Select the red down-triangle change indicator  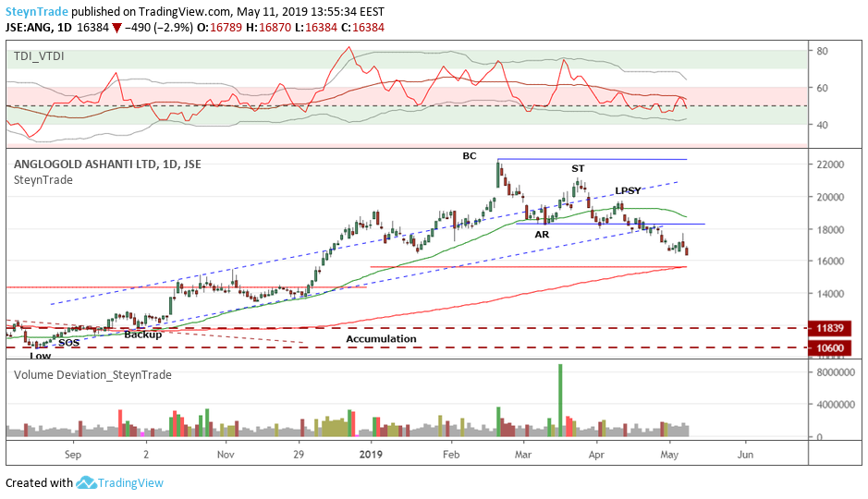tap(116, 28)
